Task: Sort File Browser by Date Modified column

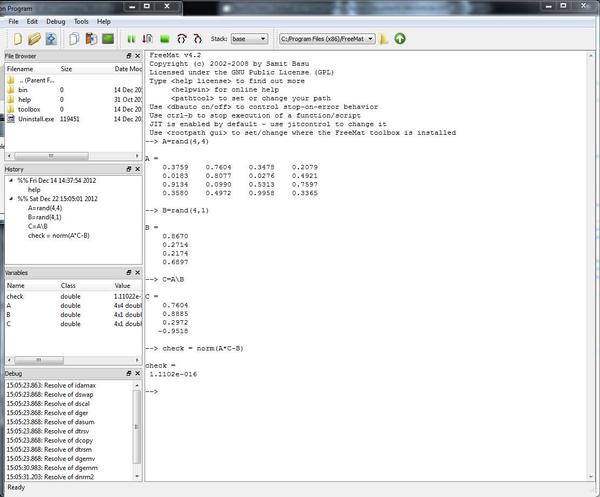Action: [128, 69]
